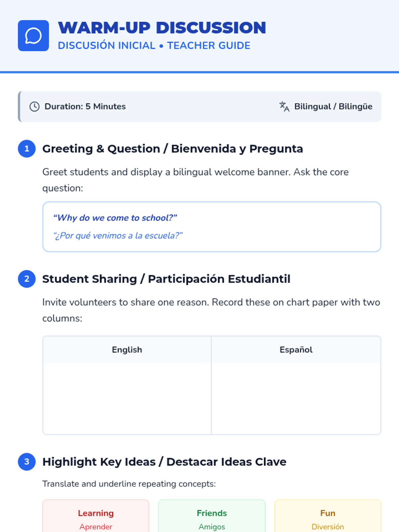Select the step 3 number badge
399x532 pixels.
click(27, 462)
